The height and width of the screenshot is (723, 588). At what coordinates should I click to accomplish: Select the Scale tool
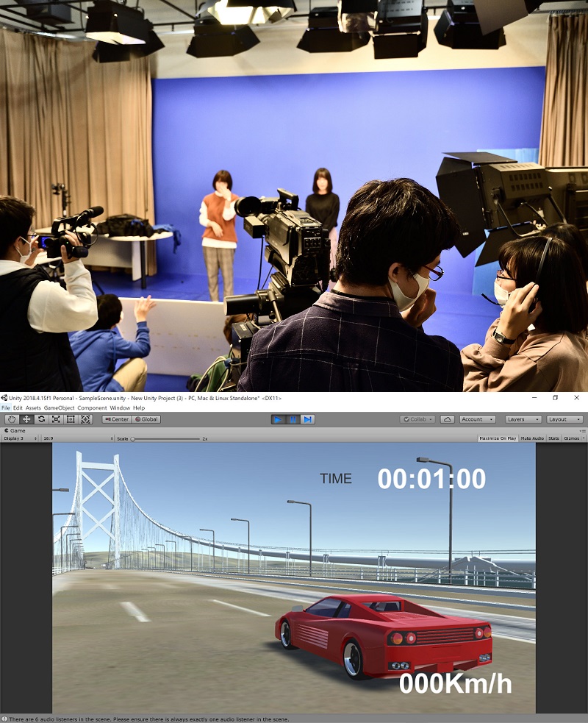click(56, 419)
